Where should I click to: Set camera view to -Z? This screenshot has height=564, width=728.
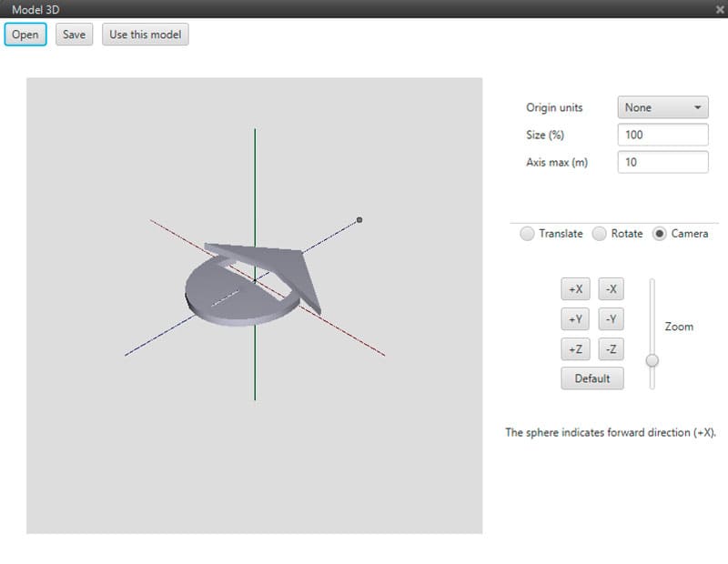[x=611, y=349]
